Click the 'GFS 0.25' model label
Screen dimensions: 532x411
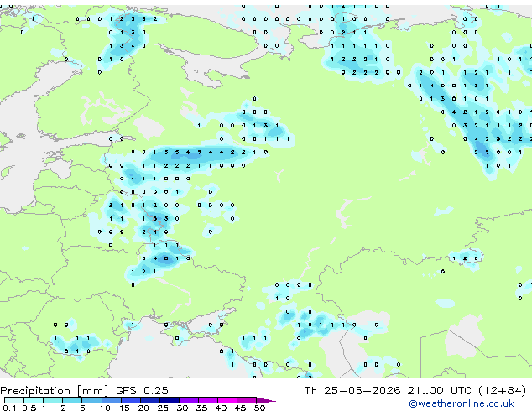pos(142,391)
